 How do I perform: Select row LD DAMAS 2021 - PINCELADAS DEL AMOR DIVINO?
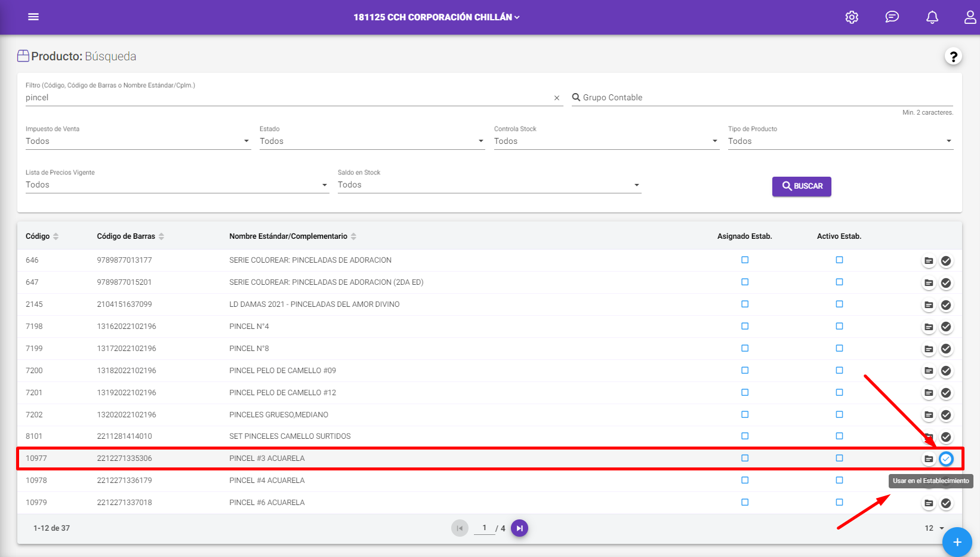point(489,304)
